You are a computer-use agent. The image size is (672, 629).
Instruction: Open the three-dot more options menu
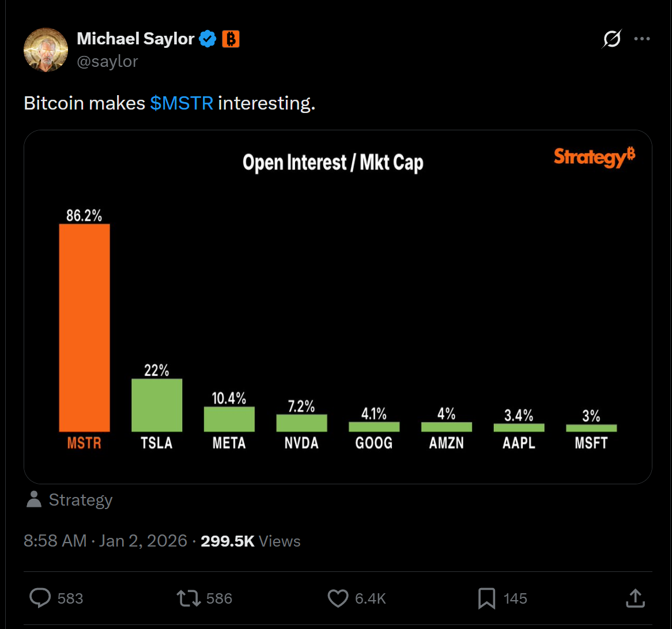point(642,39)
